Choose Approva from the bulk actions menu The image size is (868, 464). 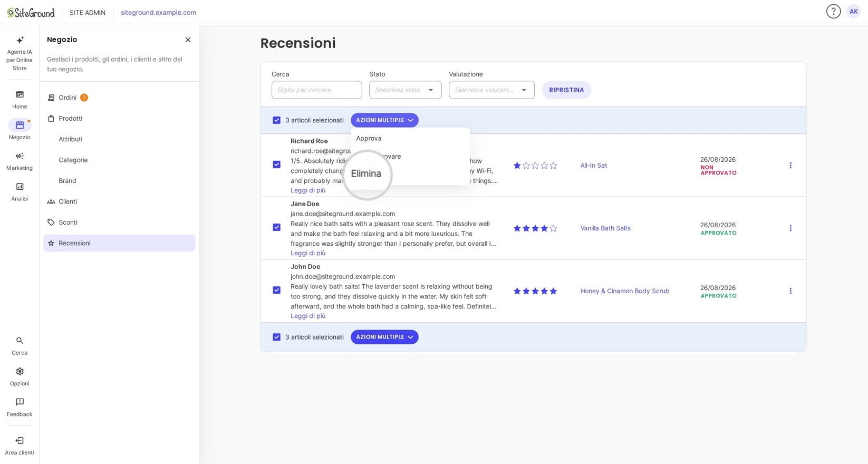point(410,138)
